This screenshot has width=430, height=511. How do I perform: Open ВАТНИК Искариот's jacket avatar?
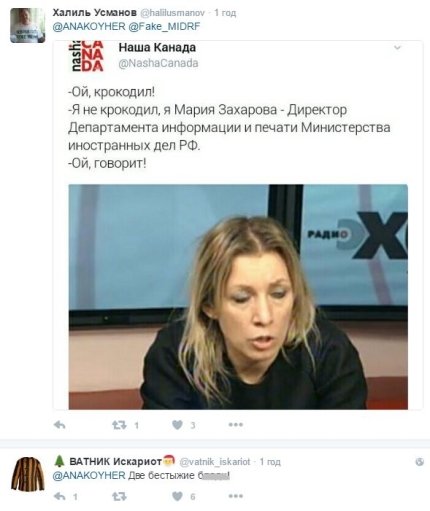click(x=27, y=474)
